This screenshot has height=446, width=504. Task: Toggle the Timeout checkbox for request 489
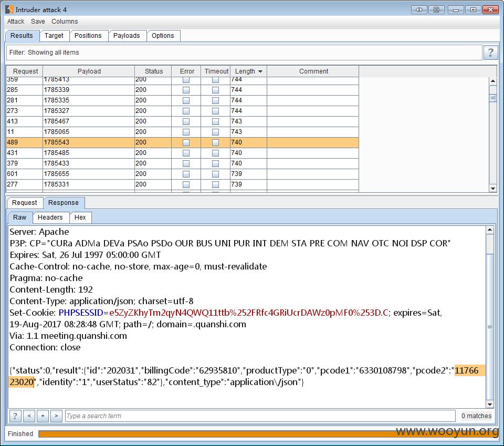coord(215,142)
